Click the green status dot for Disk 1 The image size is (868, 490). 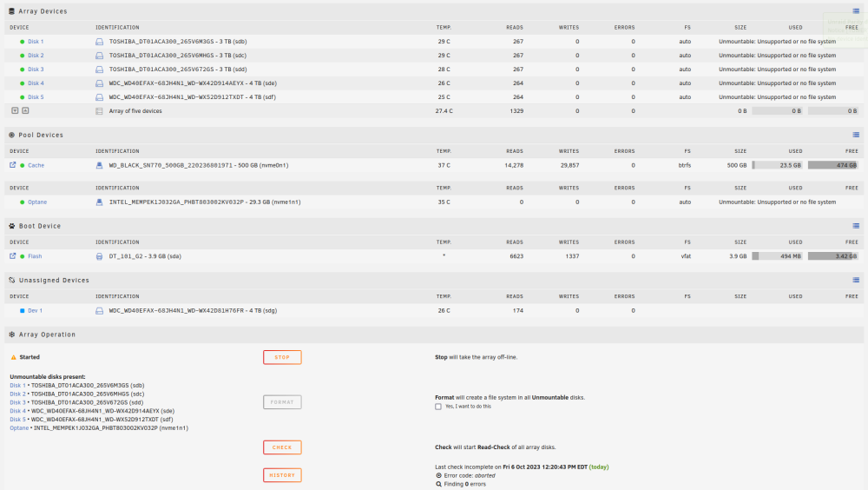[23, 42]
